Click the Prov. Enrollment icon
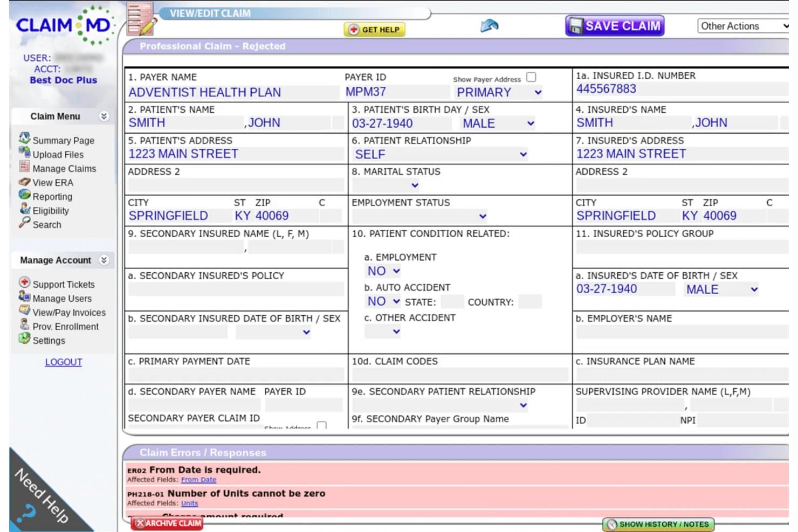 pyautogui.click(x=24, y=324)
